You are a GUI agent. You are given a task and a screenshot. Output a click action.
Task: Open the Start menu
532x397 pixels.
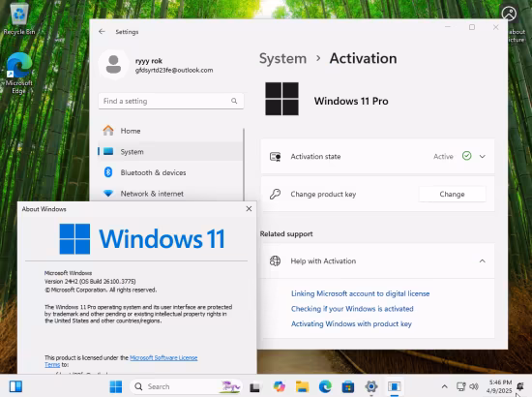click(x=116, y=386)
